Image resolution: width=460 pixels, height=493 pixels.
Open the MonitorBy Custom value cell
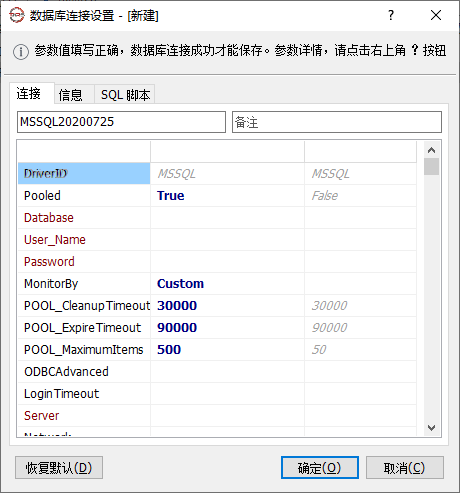coord(227,284)
